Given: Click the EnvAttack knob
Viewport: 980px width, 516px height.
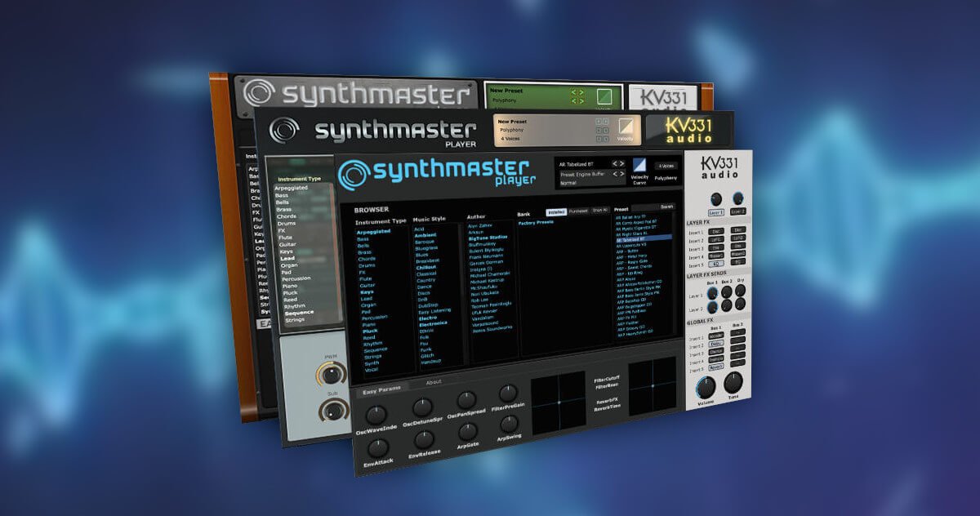Looking at the screenshot, I should tap(377, 448).
